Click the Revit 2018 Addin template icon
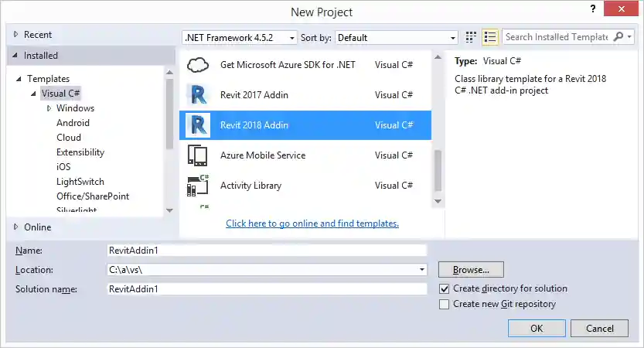The width and height of the screenshot is (644, 348). [199, 125]
